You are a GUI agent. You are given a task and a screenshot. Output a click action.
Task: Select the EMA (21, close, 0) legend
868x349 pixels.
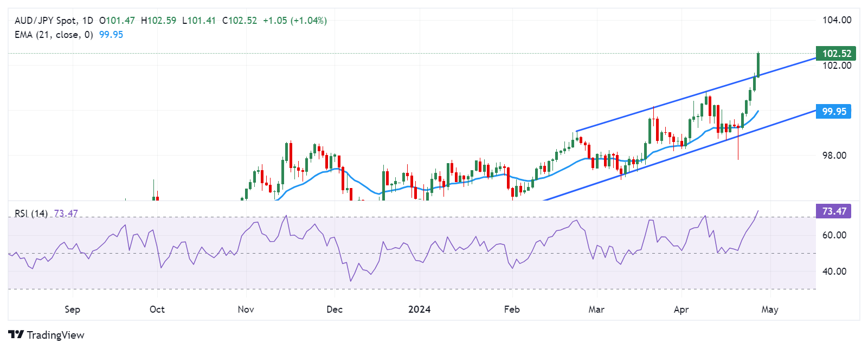pos(53,35)
